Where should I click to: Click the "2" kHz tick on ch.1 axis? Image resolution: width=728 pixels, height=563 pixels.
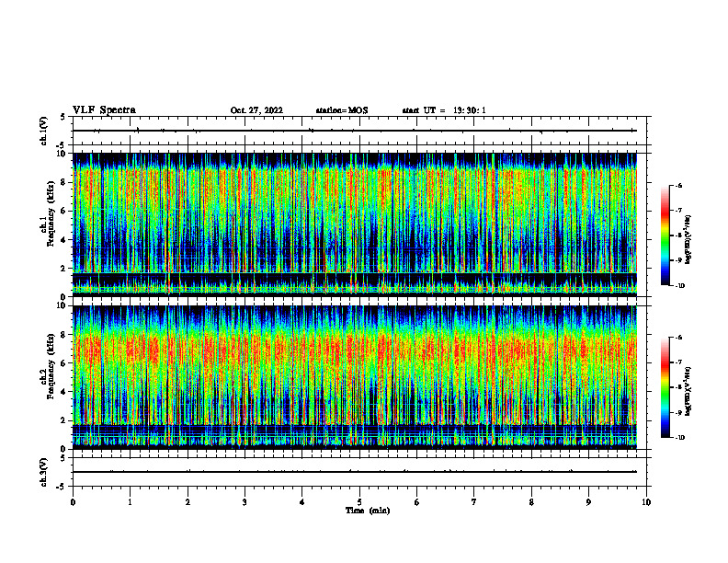(64, 269)
